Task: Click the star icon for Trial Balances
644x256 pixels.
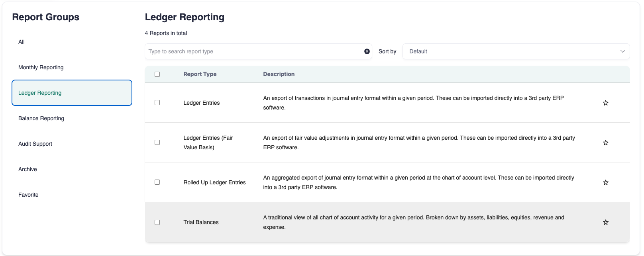Action: coord(605,222)
